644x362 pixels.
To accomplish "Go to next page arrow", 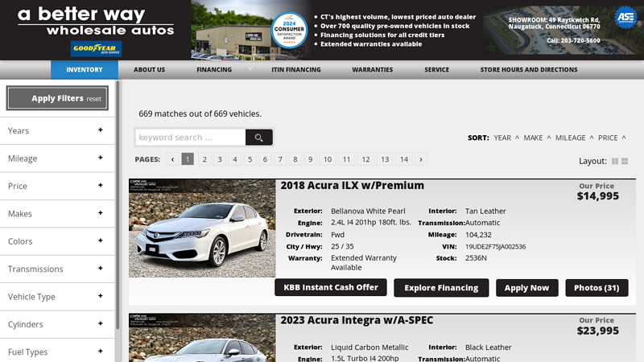I will (x=421, y=159).
